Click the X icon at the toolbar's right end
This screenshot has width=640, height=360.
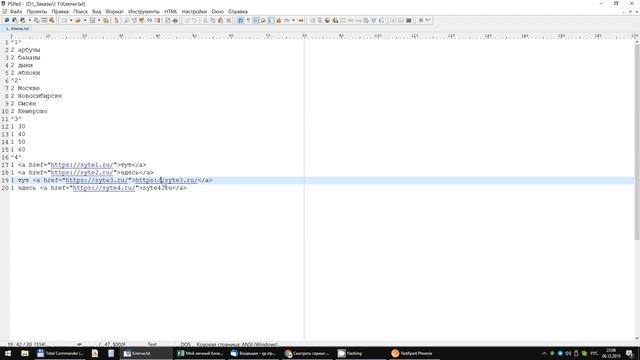point(421,20)
